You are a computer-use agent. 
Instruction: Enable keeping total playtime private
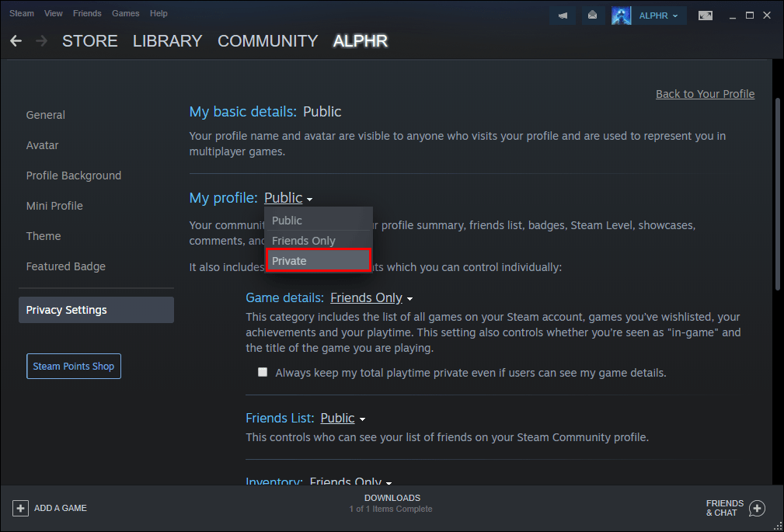263,372
